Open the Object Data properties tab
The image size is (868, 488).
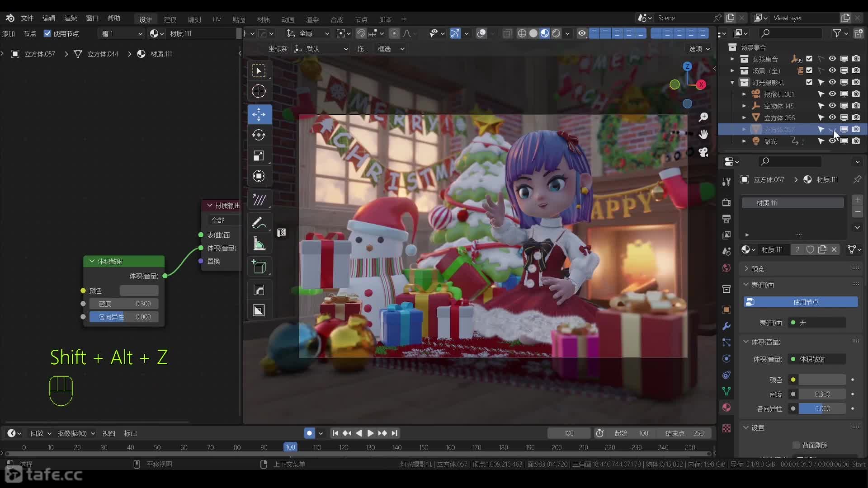coord(726,391)
